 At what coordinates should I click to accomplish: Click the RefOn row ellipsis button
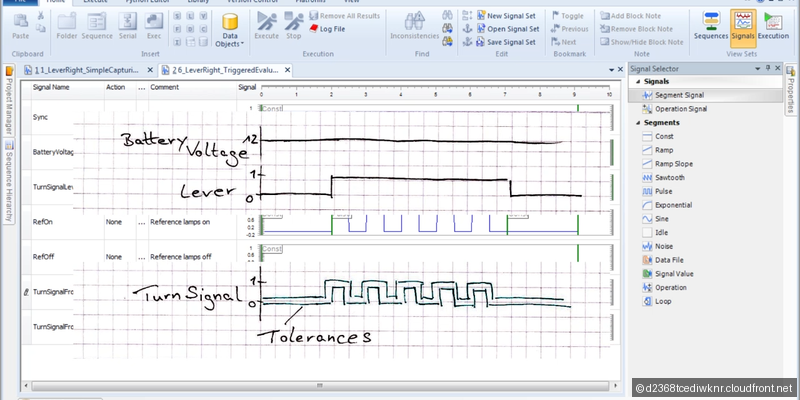click(141, 222)
